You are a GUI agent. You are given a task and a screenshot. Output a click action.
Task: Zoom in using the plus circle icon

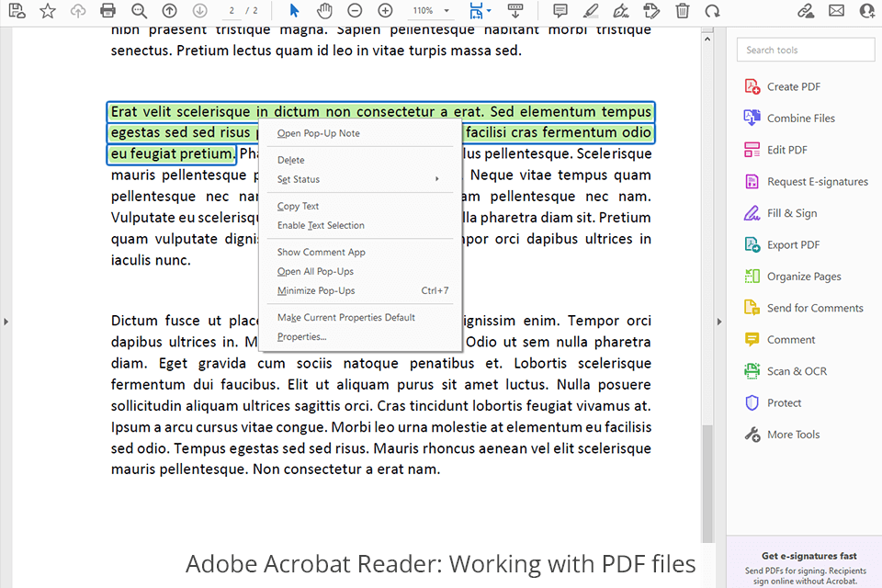(x=385, y=11)
